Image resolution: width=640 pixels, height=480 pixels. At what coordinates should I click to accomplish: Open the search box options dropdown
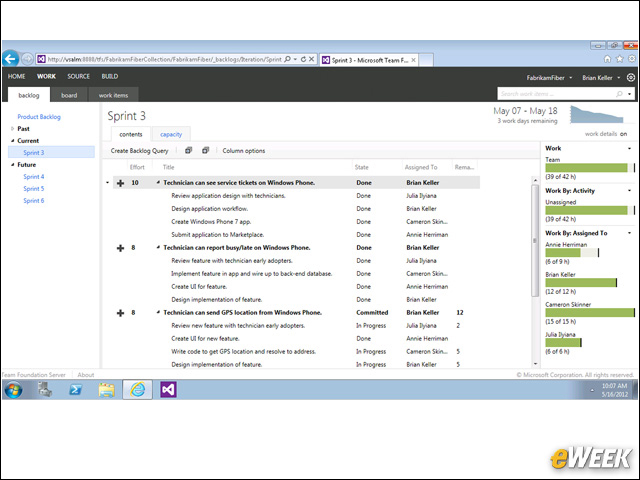pos(629,94)
